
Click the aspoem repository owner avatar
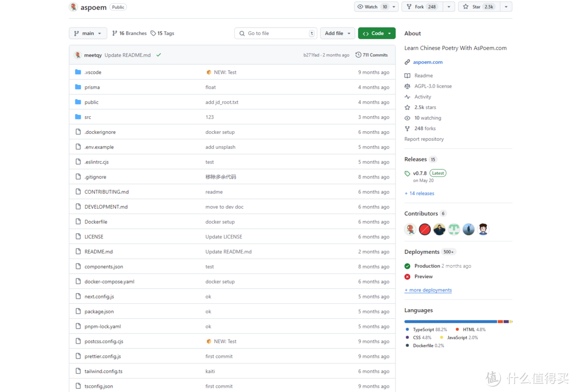point(73,7)
